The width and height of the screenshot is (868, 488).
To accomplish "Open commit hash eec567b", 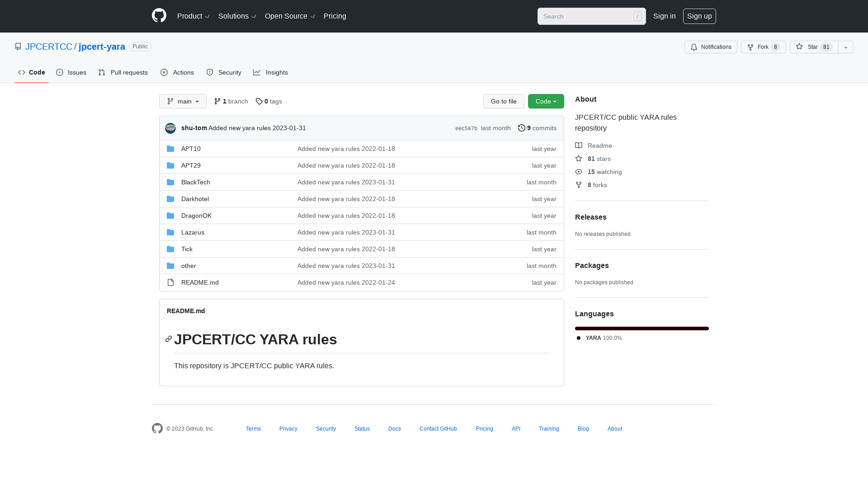I will (x=466, y=128).
